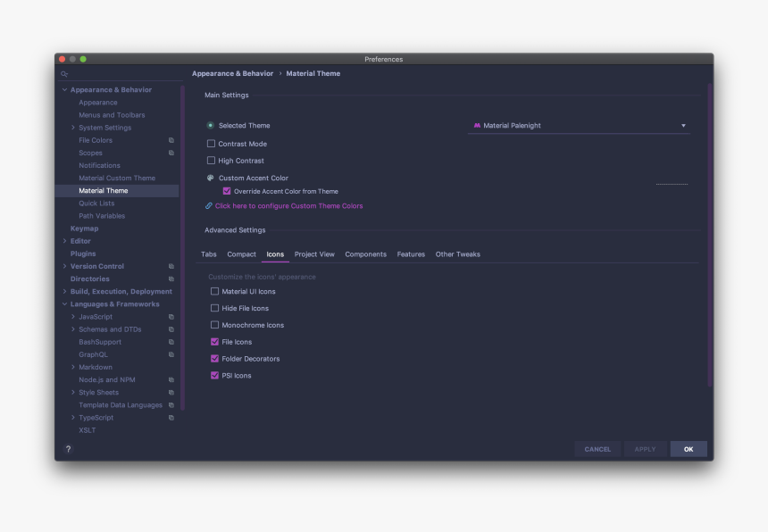Open the Material Palenight theme dropdown
This screenshot has width=768, height=532.
pyautogui.click(x=580, y=126)
